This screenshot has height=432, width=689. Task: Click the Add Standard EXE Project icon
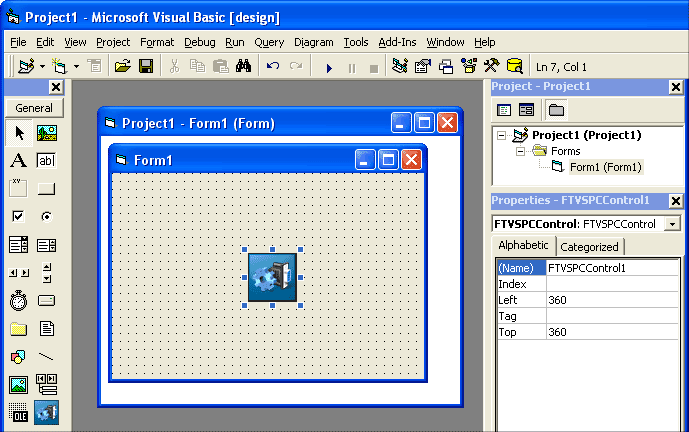(x=26, y=66)
